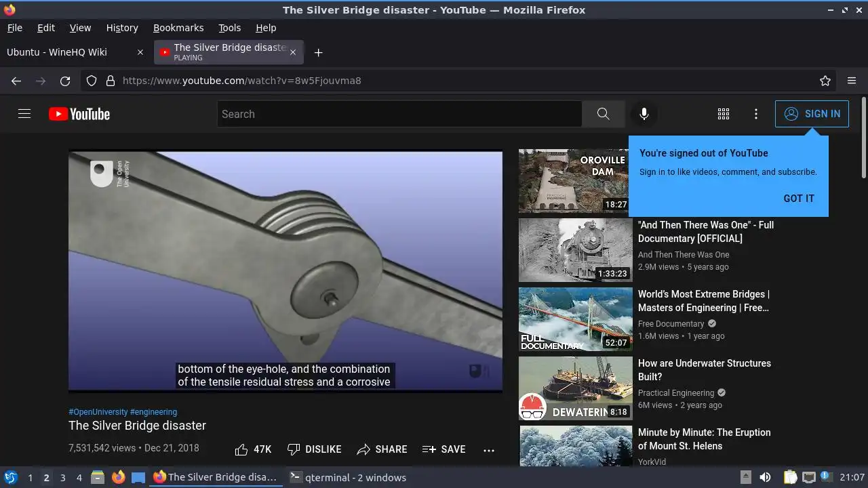The image size is (868, 488).
Task: Dislike the Silver Bridge video
Action: tap(314, 449)
